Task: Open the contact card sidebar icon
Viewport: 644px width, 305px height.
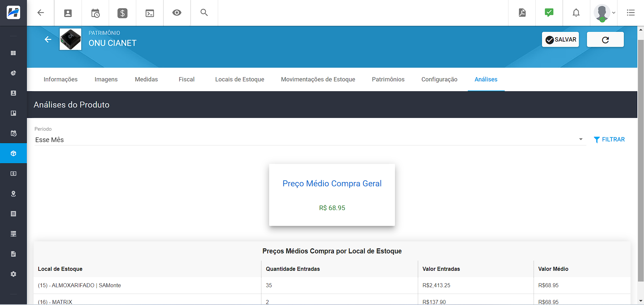Action: [x=13, y=93]
